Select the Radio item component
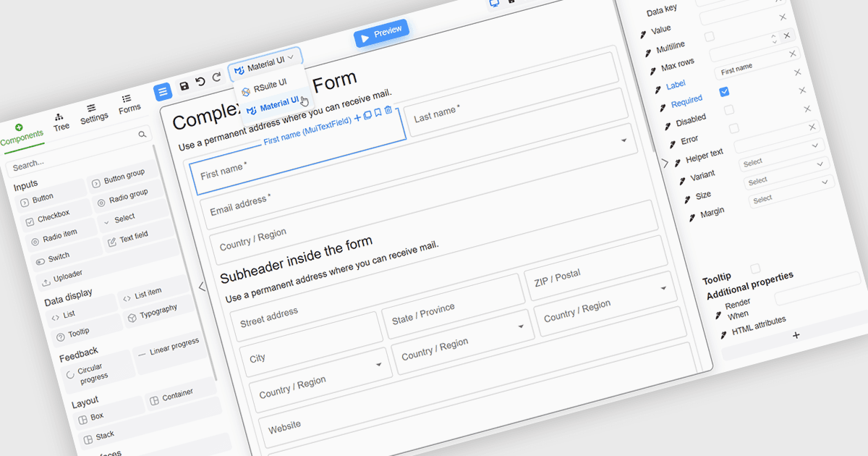 click(x=62, y=236)
